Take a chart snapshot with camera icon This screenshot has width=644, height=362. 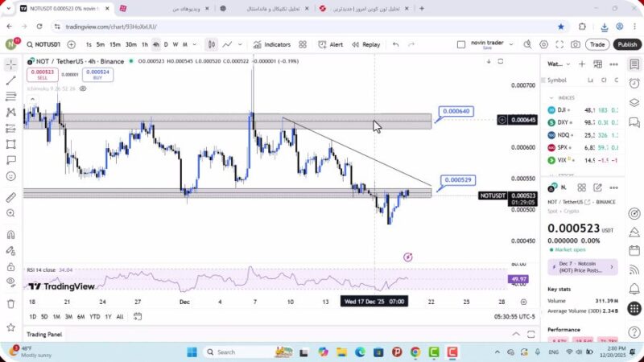pyautogui.click(x=576, y=44)
